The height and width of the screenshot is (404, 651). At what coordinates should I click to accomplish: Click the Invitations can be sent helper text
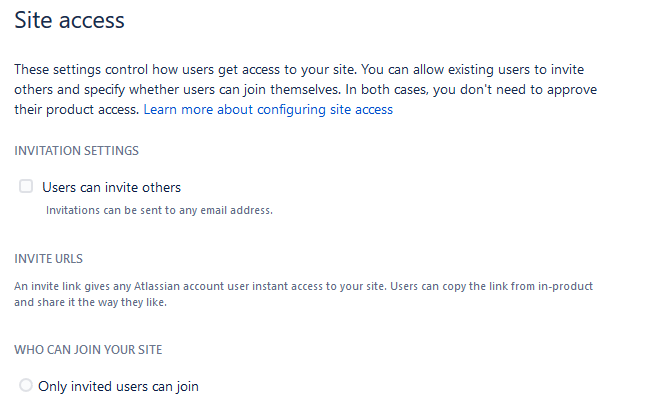(x=159, y=210)
